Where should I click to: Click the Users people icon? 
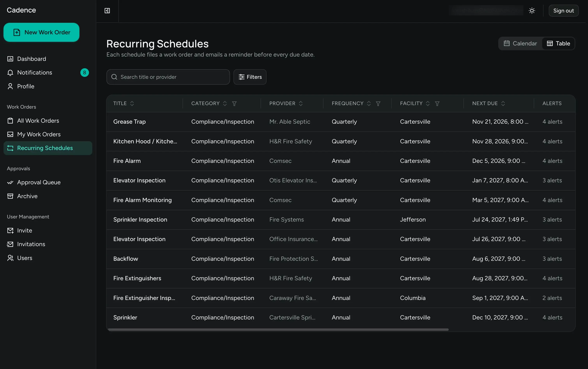10,258
